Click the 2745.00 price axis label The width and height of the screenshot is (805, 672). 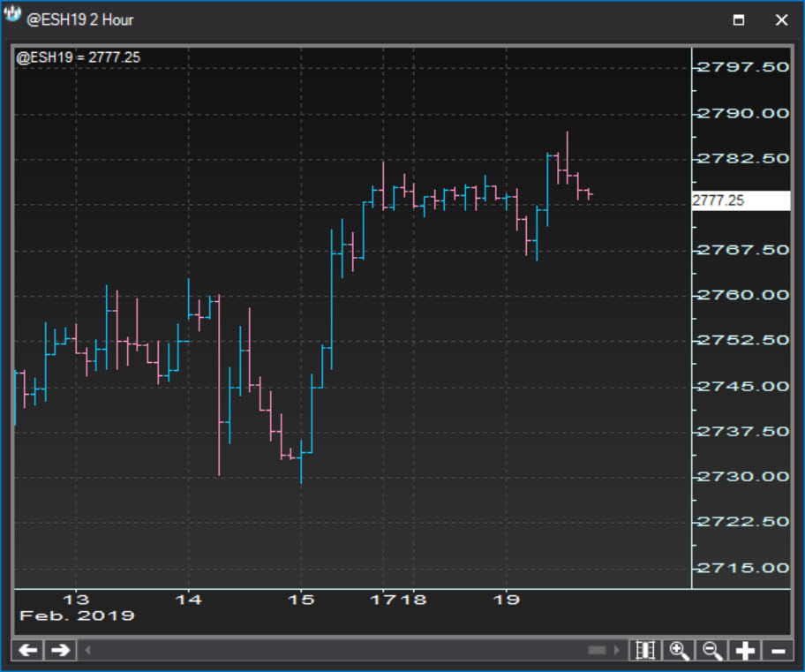point(743,386)
